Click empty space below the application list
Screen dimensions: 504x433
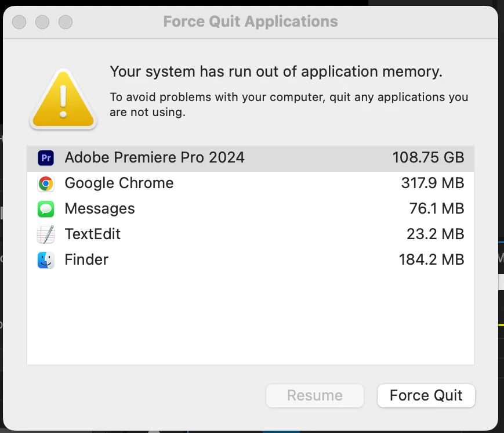pyautogui.click(x=251, y=319)
